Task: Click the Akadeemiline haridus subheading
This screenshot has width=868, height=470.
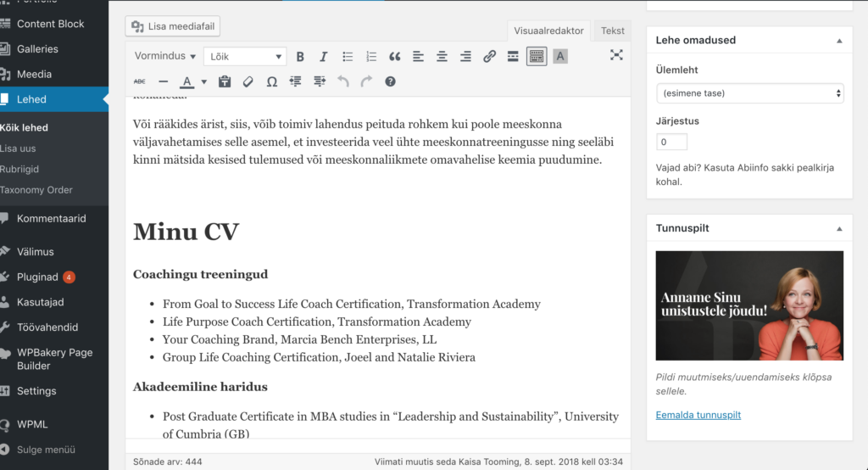Action: pos(200,387)
